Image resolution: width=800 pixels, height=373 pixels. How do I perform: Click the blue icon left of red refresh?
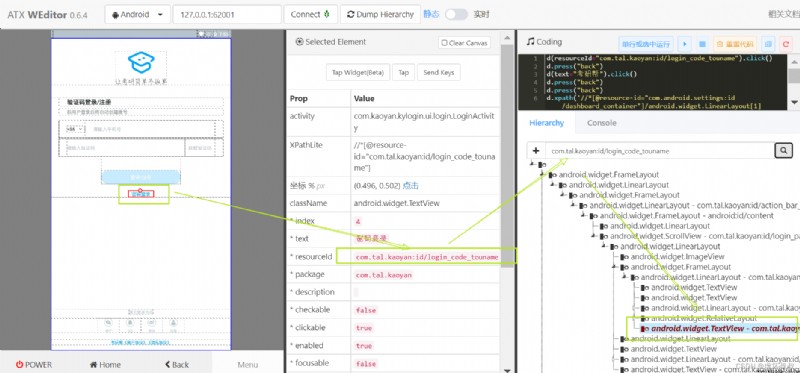click(x=768, y=44)
